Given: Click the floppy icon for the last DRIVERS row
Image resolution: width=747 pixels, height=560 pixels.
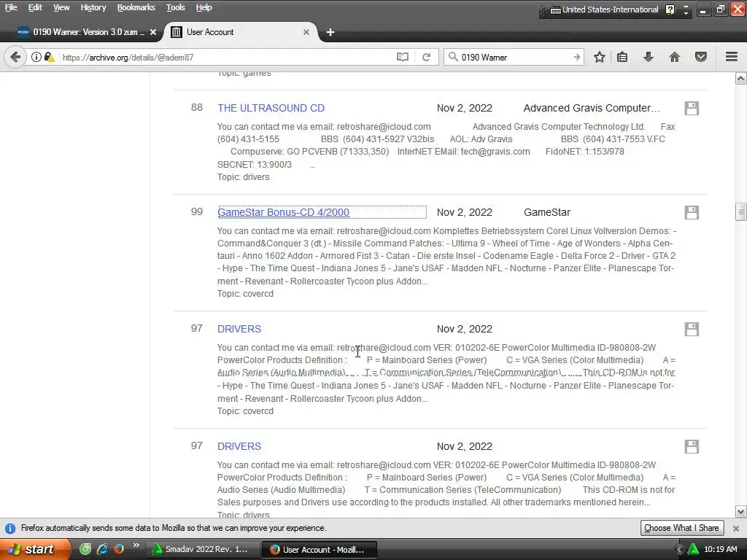Looking at the screenshot, I should [x=692, y=446].
